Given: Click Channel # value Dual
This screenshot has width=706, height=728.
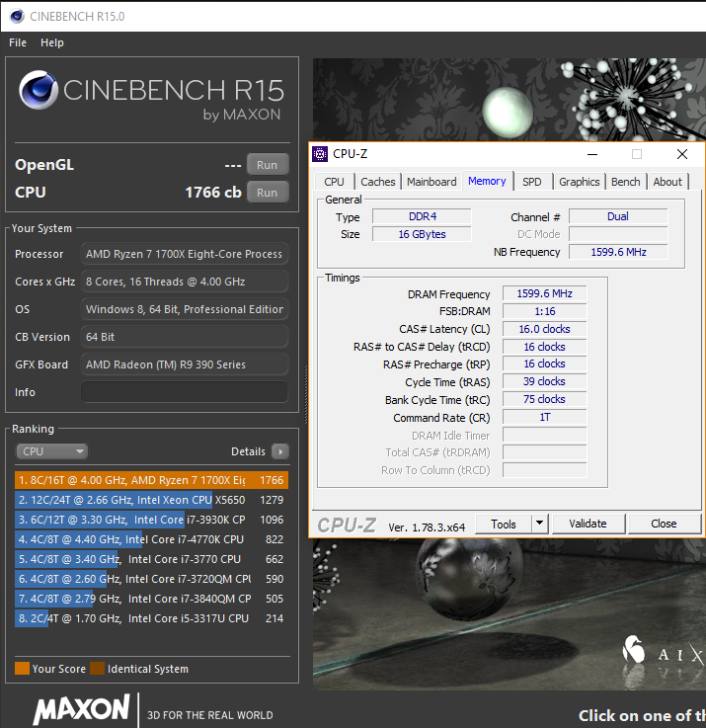Looking at the screenshot, I should point(618,216).
